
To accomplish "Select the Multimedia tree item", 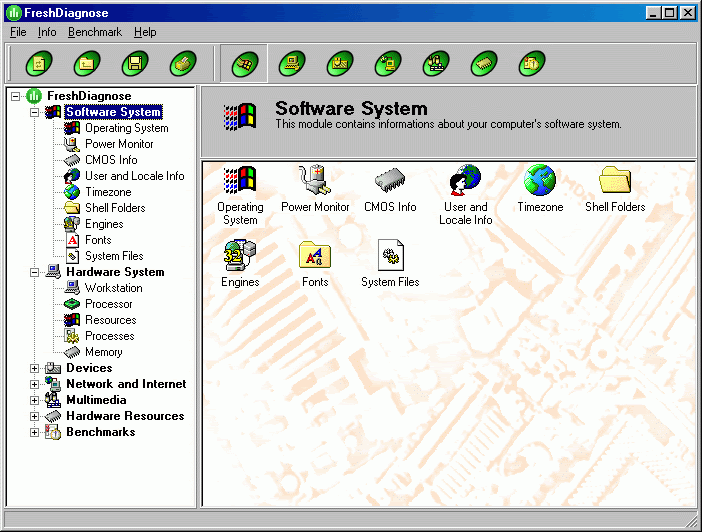I will click(x=96, y=400).
